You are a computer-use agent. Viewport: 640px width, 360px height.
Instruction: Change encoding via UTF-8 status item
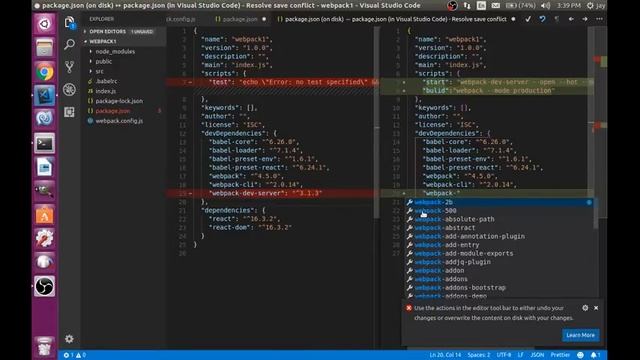click(x=504, y=355)
